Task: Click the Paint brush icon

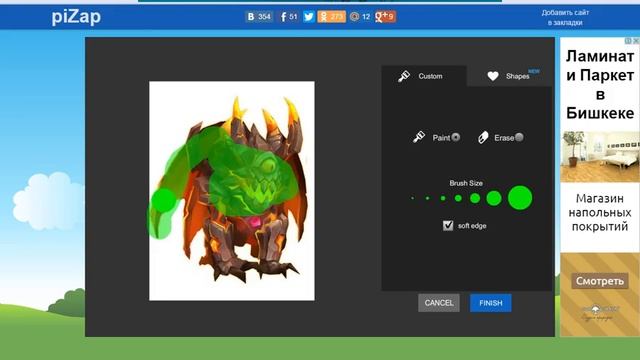Action: pos(419,137)
